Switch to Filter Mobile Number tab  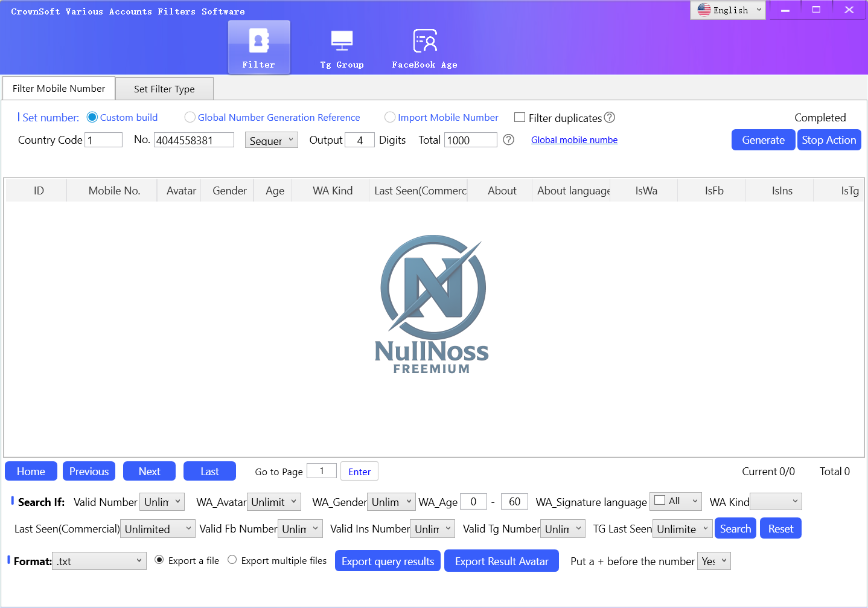pos(59,88)
